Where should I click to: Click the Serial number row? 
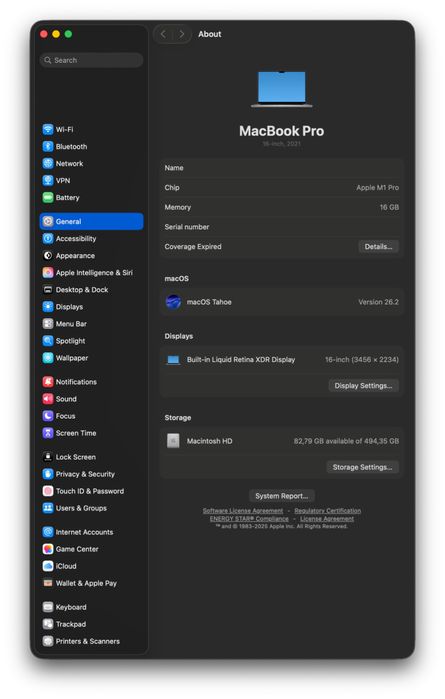(x=281, y=227)
